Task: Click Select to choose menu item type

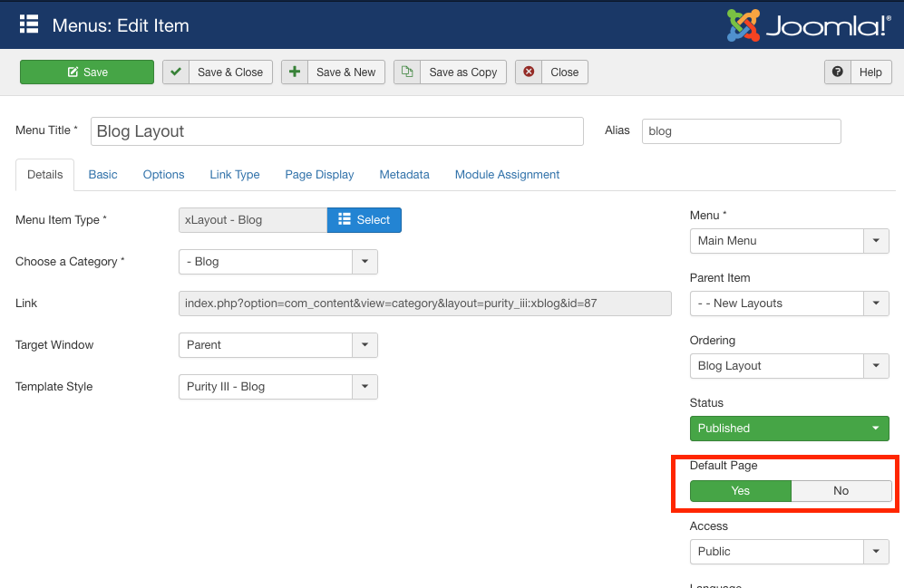Action: coord(364,220)
